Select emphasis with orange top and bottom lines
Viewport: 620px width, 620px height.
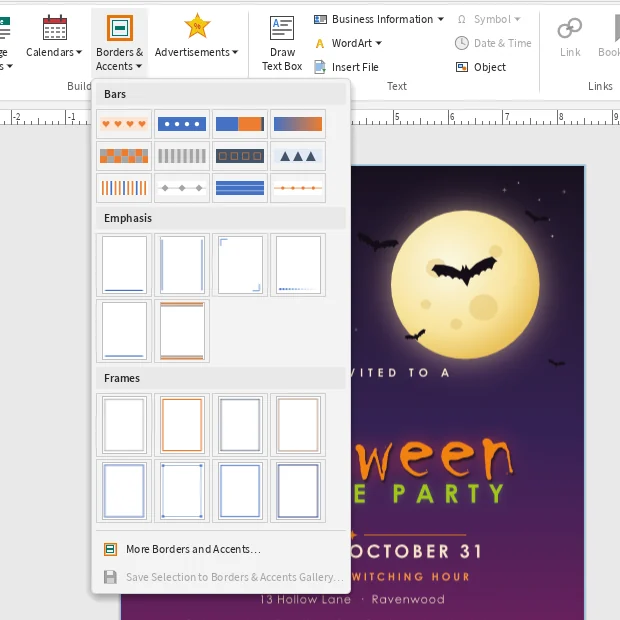pyautogui.click(x=182, y=331)
